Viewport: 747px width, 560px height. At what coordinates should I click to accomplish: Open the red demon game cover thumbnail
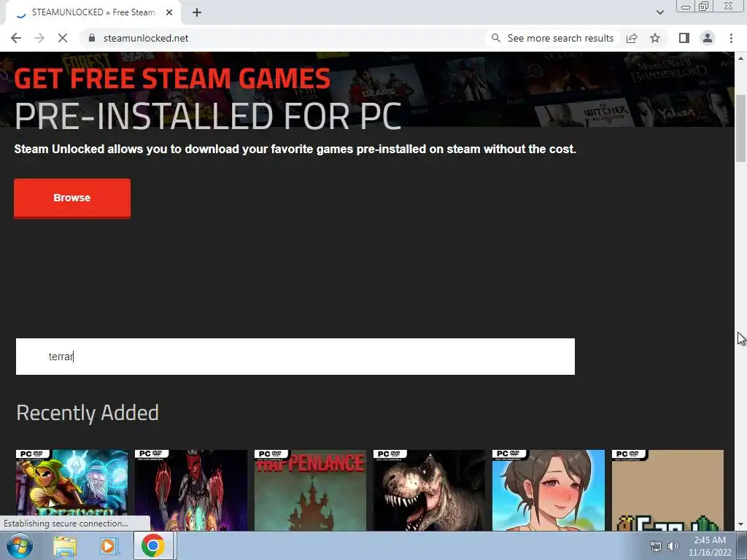click(x=190, y=490)
